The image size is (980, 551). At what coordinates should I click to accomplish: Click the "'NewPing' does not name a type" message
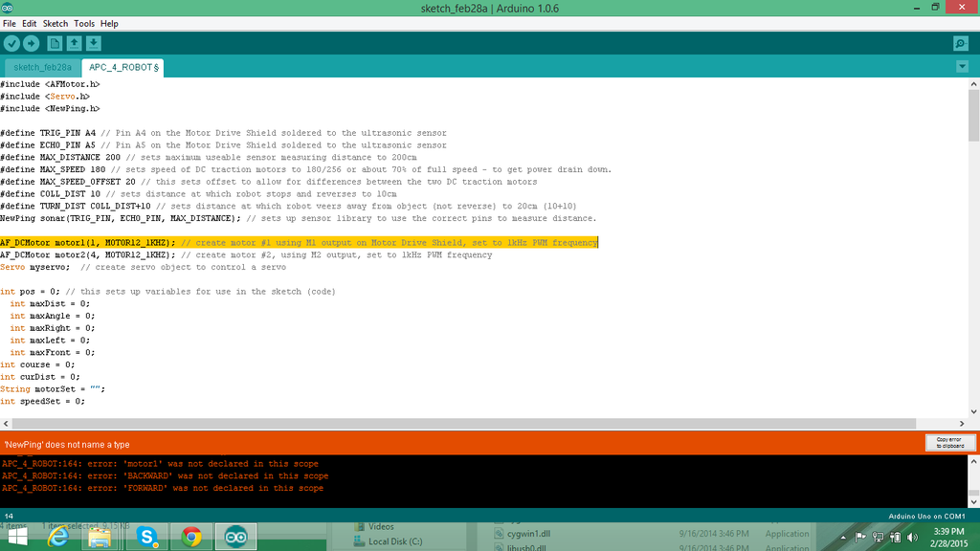click(67, 444)
